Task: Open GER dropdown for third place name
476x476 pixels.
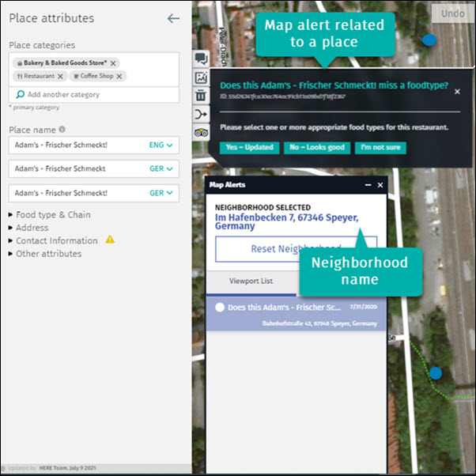Action: click(x=161, y=193)
